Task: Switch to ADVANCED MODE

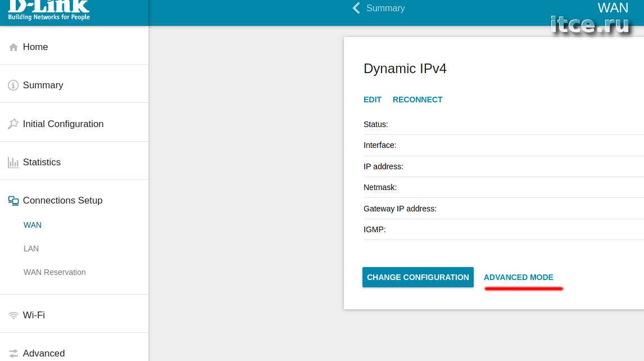Action: tap(518, 277)
